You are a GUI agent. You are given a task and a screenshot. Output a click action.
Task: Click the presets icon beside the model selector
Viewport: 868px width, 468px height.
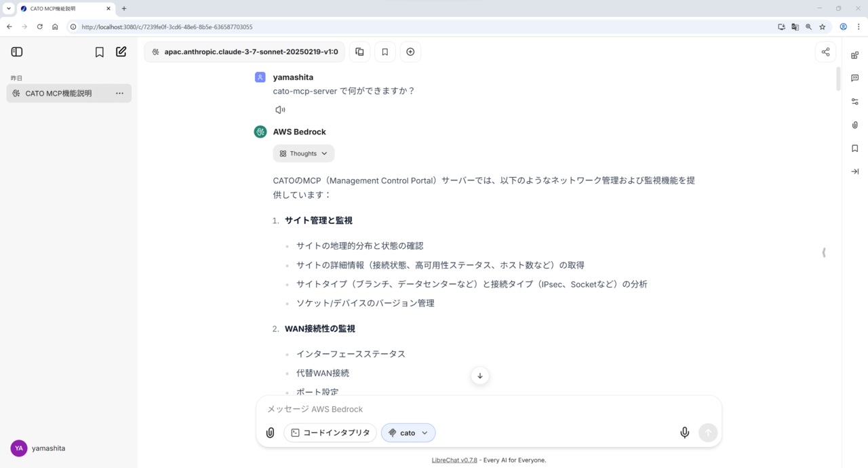coord(359,52)
